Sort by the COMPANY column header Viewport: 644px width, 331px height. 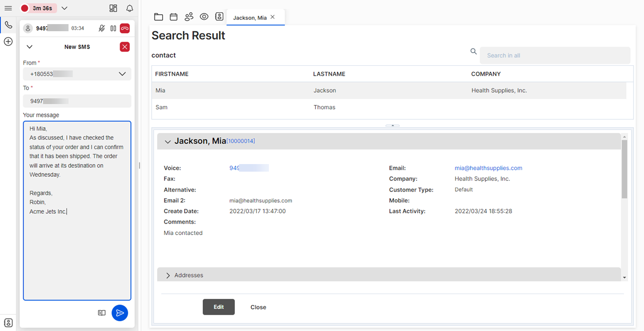pyautogui.click(x=486, y=74)
